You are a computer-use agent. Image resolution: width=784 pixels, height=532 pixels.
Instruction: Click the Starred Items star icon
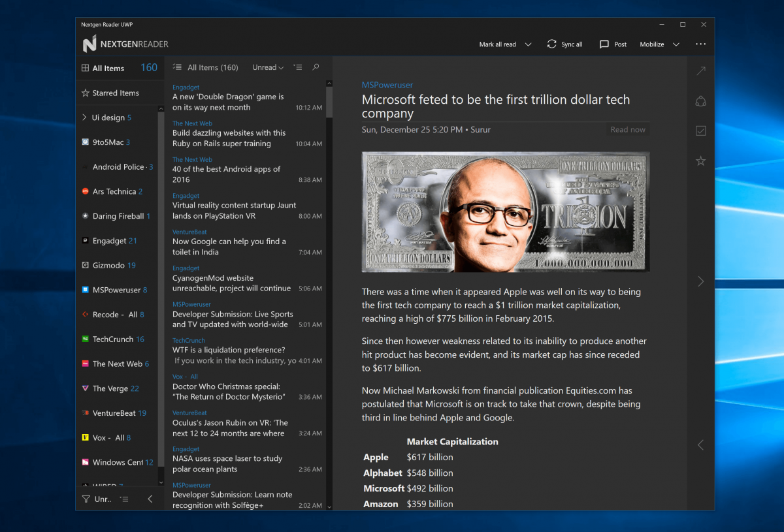click(86, 93)
